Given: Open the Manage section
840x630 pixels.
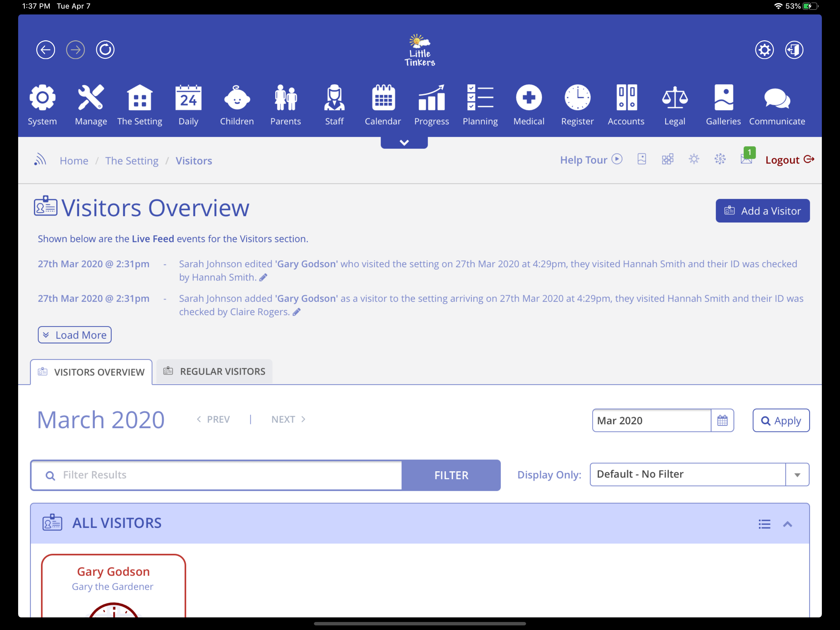Looking at the screenshot, I should [91, 105].
